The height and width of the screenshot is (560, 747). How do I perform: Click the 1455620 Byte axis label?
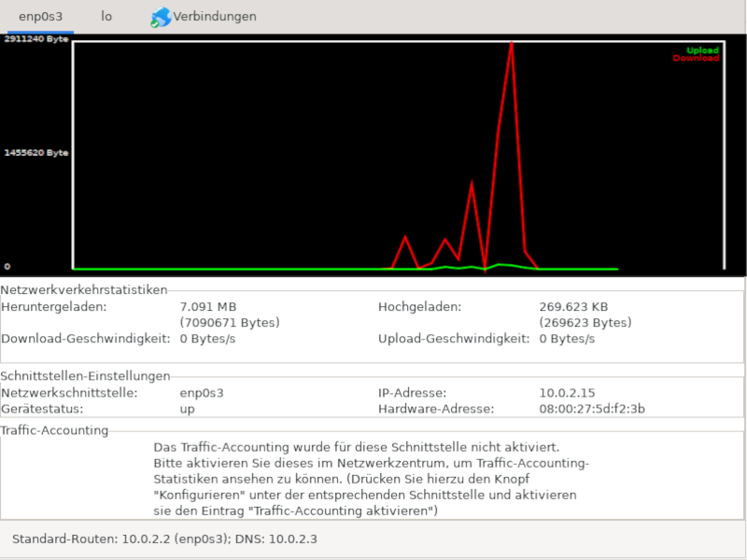(36, 153)
